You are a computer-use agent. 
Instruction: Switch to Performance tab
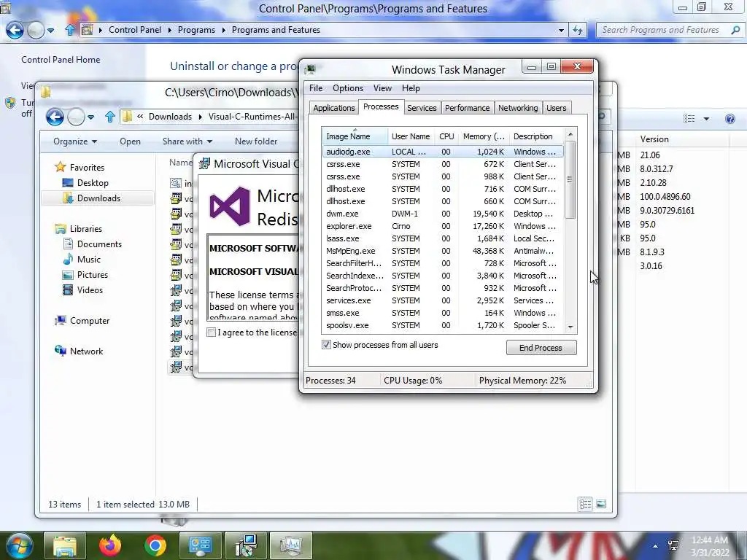468,108
